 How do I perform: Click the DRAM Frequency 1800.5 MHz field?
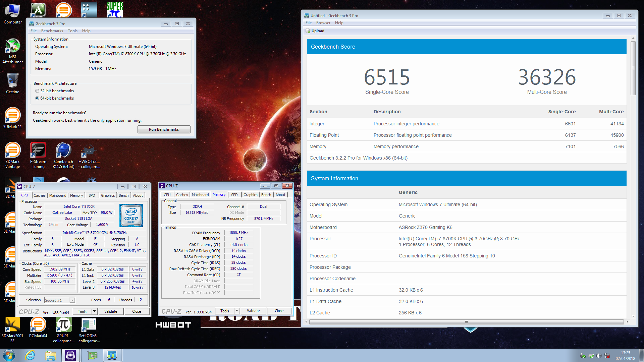tap(238, 233)
